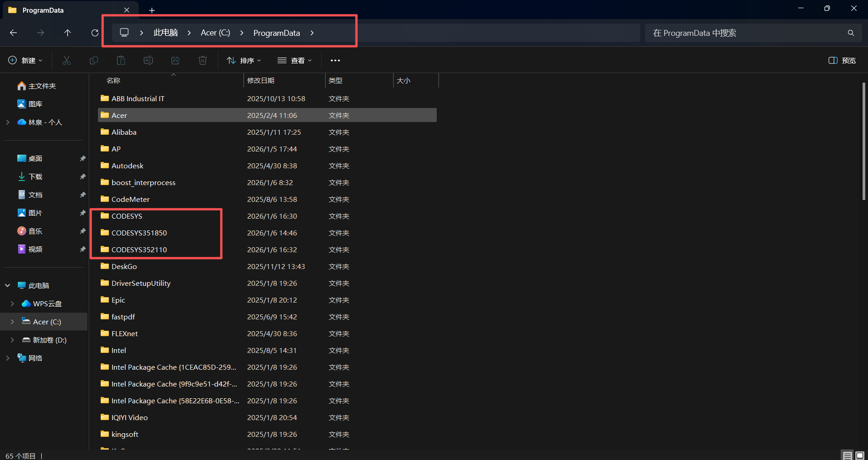
Task: Click the Rename icon in toolbar
Action: pyautogui.click(x=148, y=60)
